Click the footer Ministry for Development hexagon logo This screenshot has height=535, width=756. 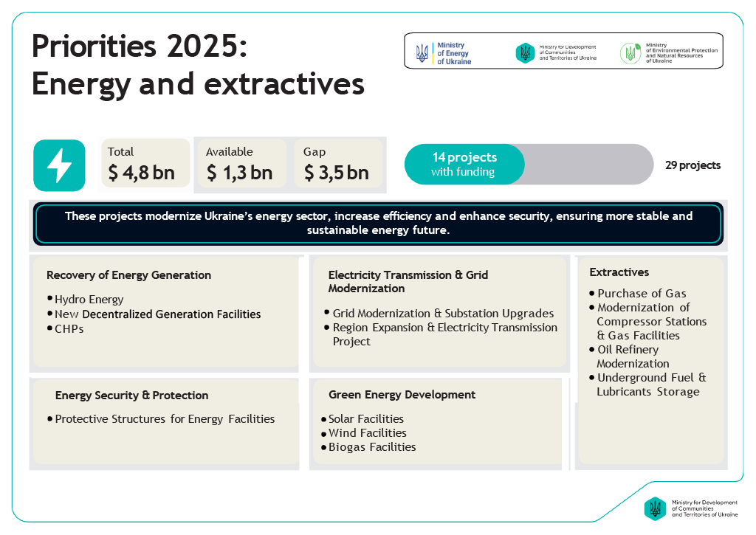[655, 508]
